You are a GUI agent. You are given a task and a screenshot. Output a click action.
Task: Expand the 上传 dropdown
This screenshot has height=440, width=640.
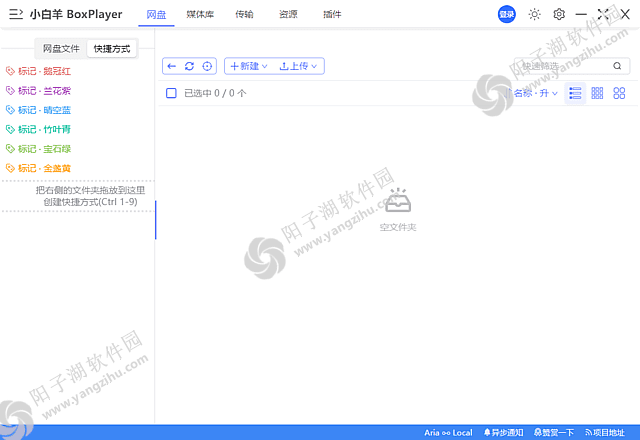(298, 66)
